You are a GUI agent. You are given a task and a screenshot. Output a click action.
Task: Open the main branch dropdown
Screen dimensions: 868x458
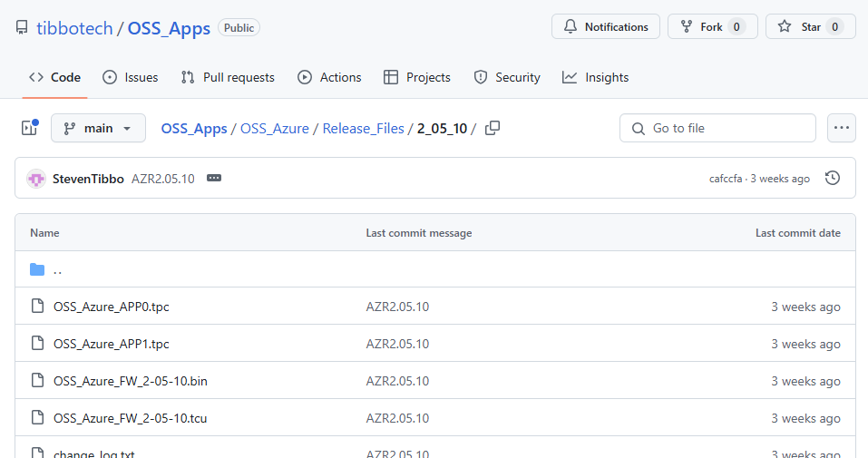coord(98,129)
